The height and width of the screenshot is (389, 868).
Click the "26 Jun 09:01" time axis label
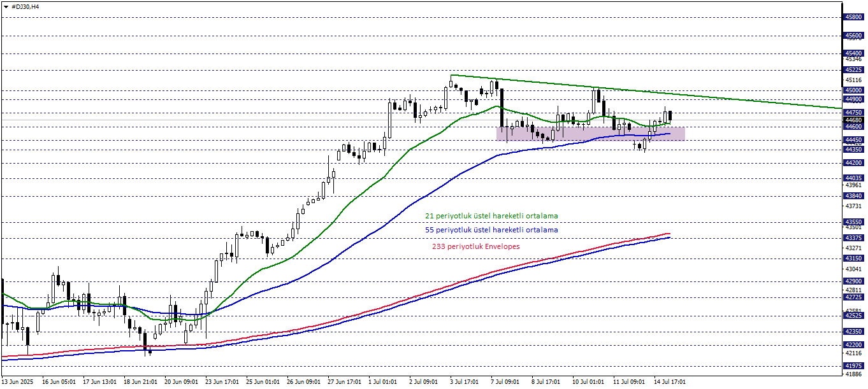pos(304,382)
